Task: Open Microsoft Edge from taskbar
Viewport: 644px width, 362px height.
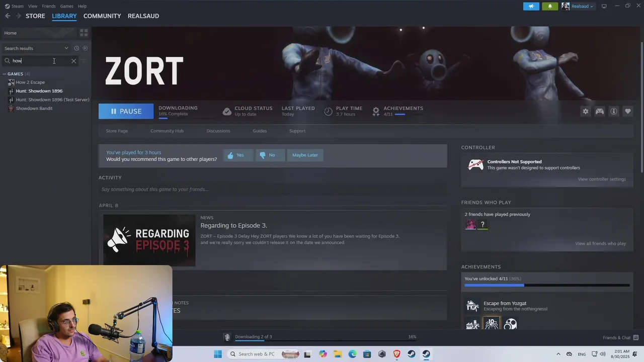Action: pos(352,354)
